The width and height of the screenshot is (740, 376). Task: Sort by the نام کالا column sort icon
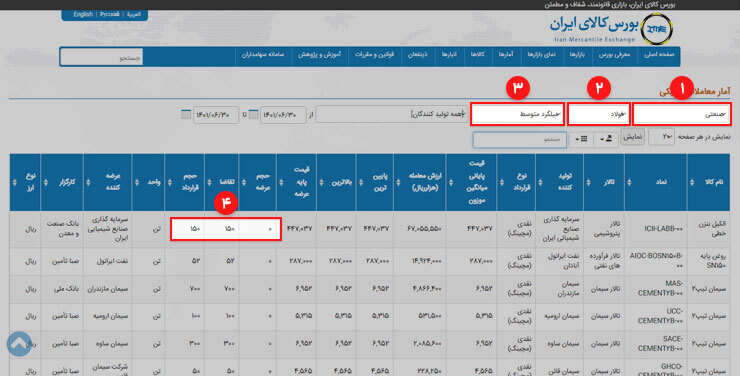(692, 182)
